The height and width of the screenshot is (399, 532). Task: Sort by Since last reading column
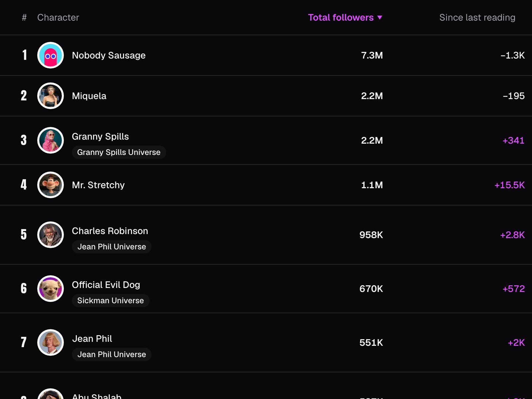[x=477, y=17]
